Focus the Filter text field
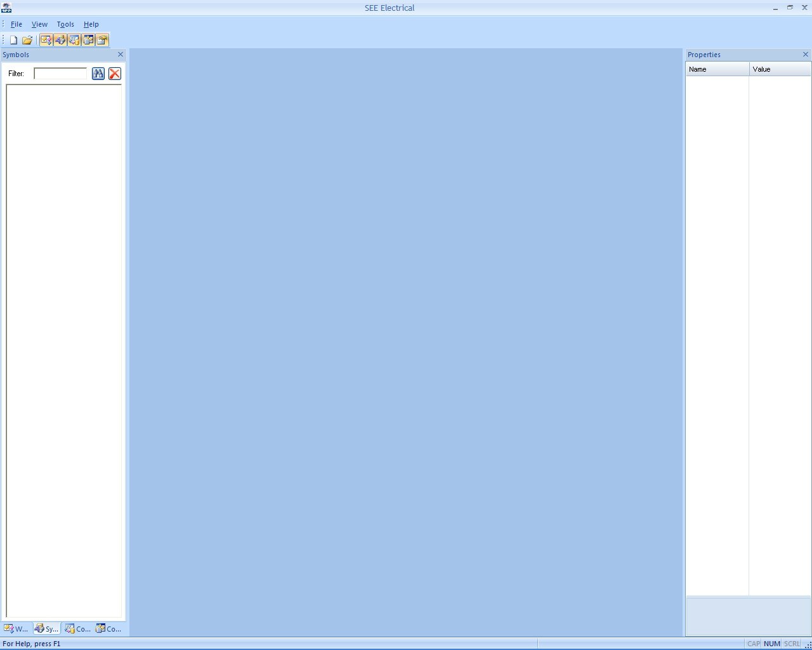Viewport: 812px width, 650px height. [60, 74]
